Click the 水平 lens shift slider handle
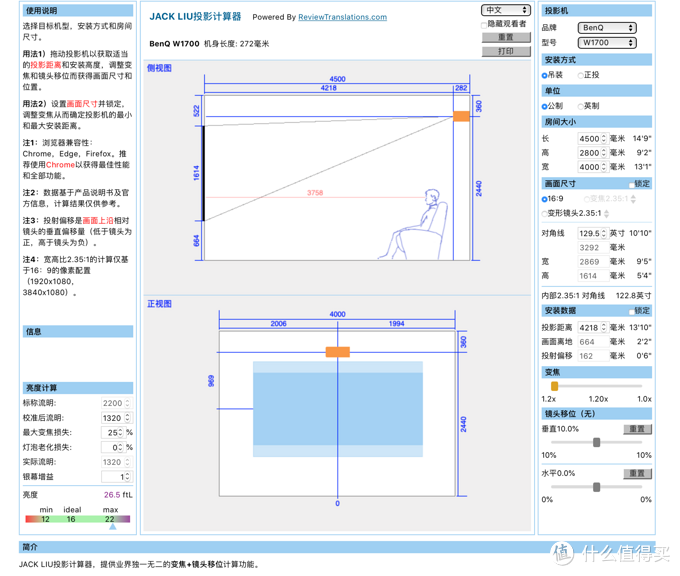 point(596,487)
